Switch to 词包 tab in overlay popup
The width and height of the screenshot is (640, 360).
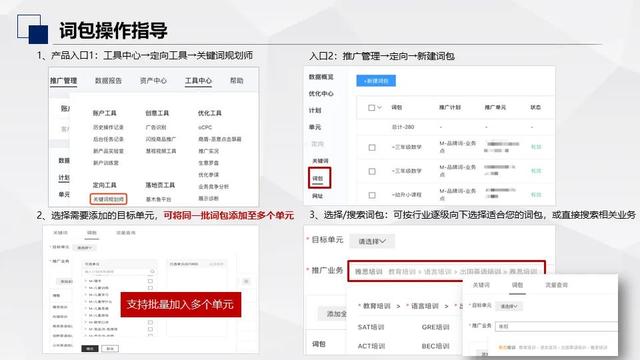(517, 285)
